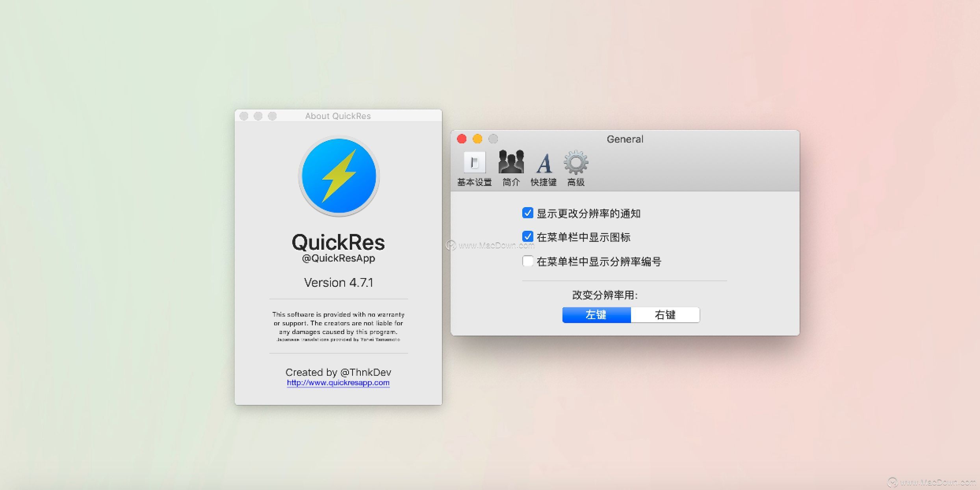Click minimize button in About QuickRes window
The width and height of the screenshot is (980, 490).
click(258, 116)
